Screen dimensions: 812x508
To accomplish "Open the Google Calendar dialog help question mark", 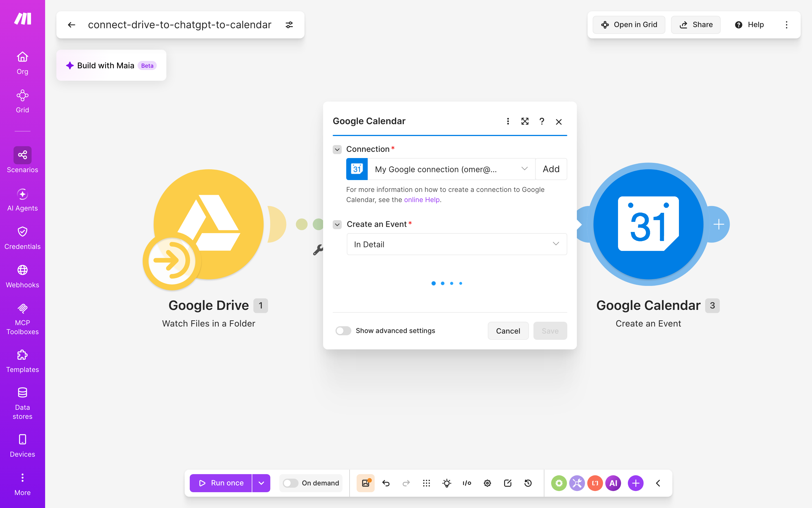I will (x=542, y=121).
